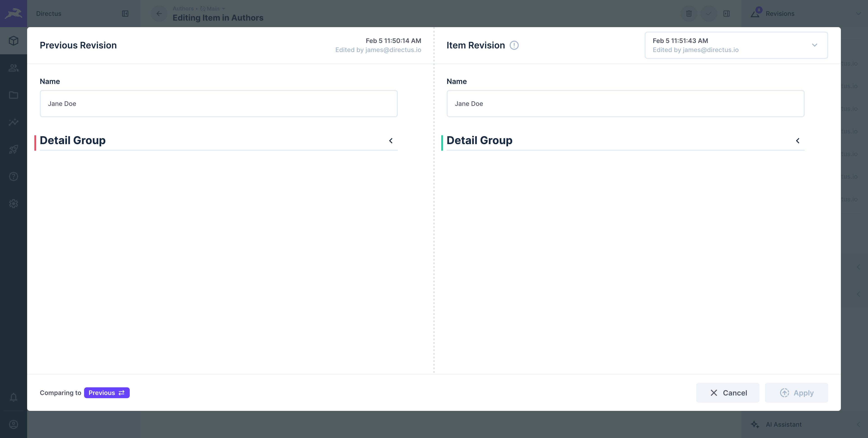Open the Settings gear icon

[x=14, y=204]
